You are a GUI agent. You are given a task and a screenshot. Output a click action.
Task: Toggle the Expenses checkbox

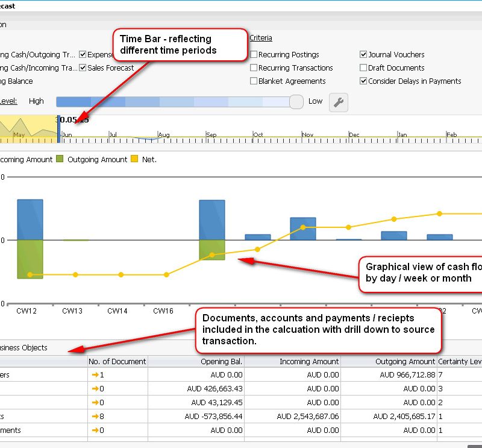(x=83, y=54)
